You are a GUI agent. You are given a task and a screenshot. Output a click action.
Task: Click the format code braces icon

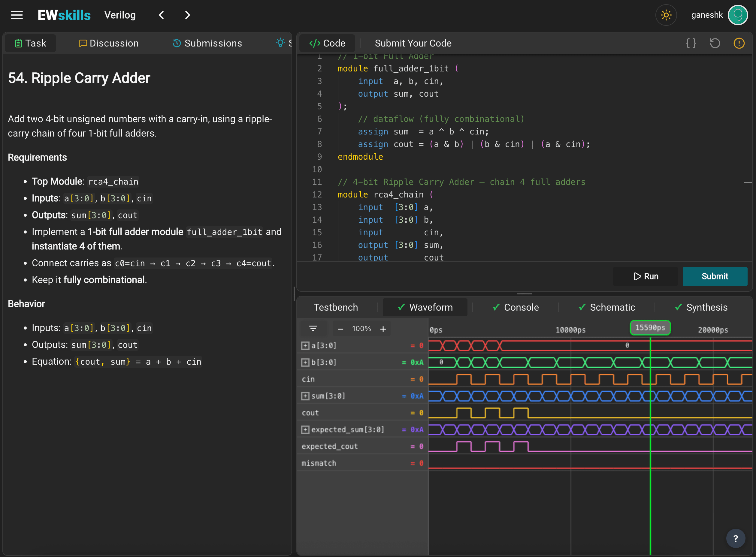coord(691,43)
